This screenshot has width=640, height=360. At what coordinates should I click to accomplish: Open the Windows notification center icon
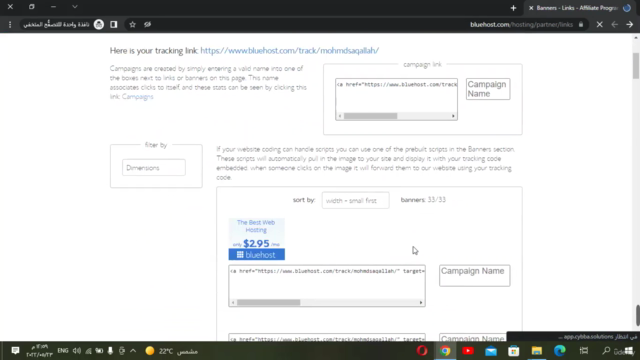(x=15, y=351)
